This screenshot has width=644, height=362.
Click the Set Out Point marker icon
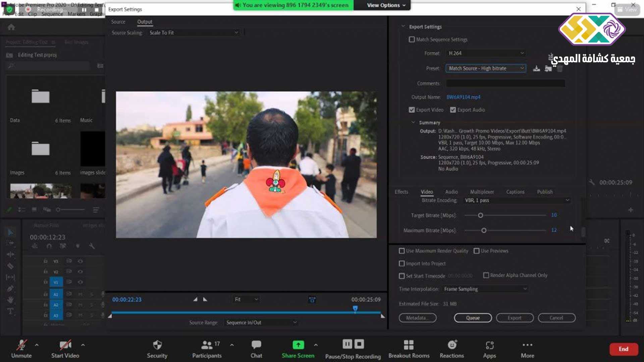point(205,299)
